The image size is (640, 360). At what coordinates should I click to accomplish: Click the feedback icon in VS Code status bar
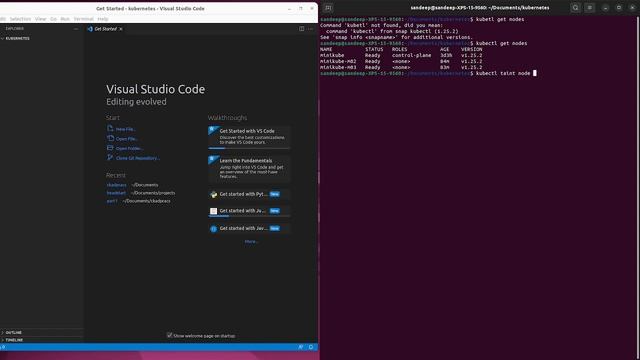[301, 347]
